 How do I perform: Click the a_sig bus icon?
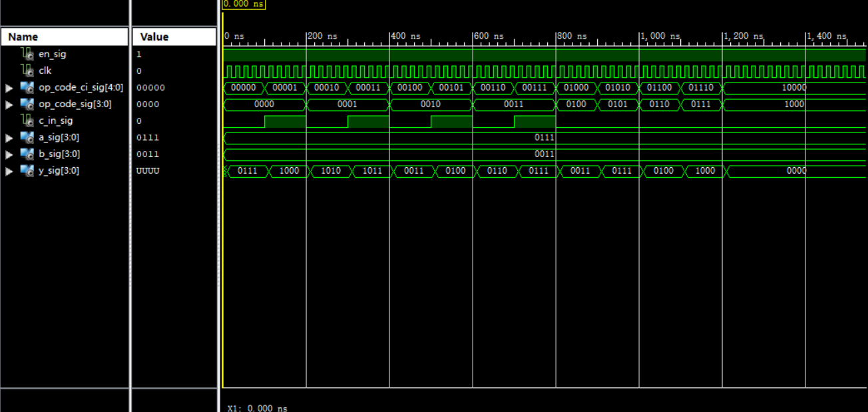tap(27, 137)
